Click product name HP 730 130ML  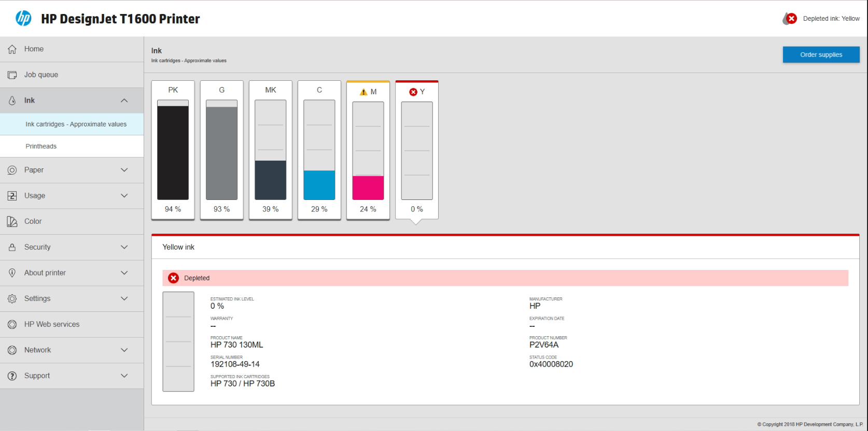(x=236, y=345)
